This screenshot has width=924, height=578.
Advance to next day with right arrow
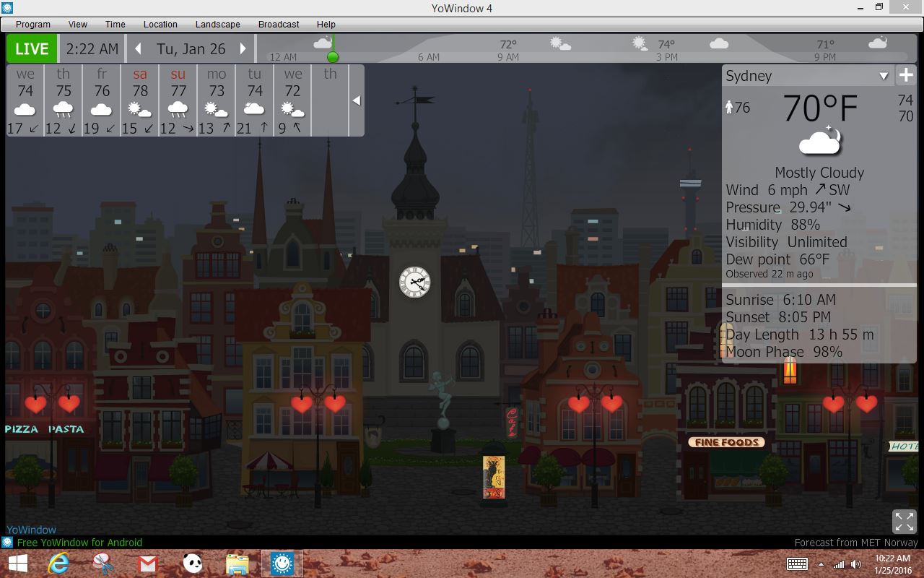243,49
